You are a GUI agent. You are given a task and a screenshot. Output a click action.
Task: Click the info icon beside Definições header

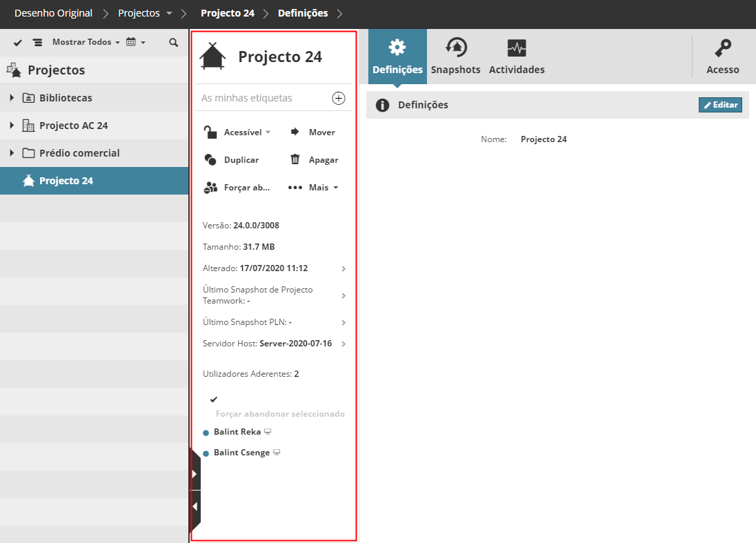382,105
